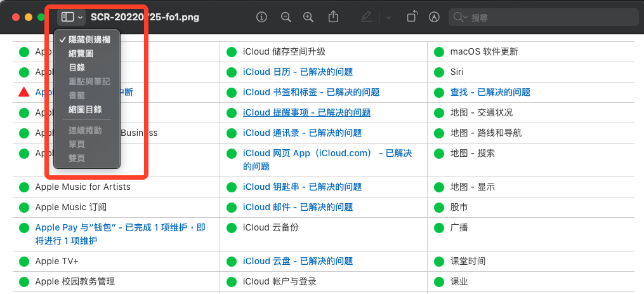Open the search options magnifier dropdown
644x294 pixels.
tap(460, 18)
